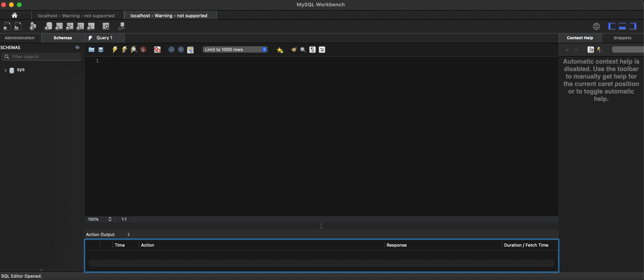Stop the running query

[143, 50]
